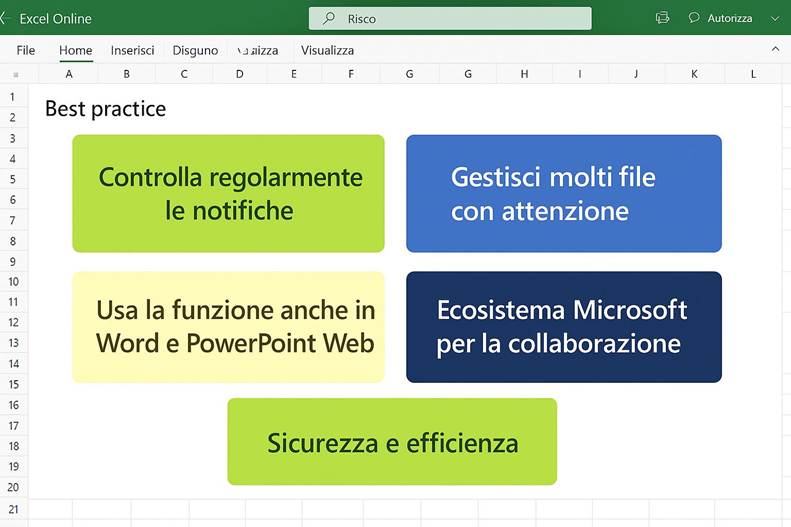Open the Inserisci tab
Image resolution: width=791 pixels, height=527 pixels.
(132, 50)
